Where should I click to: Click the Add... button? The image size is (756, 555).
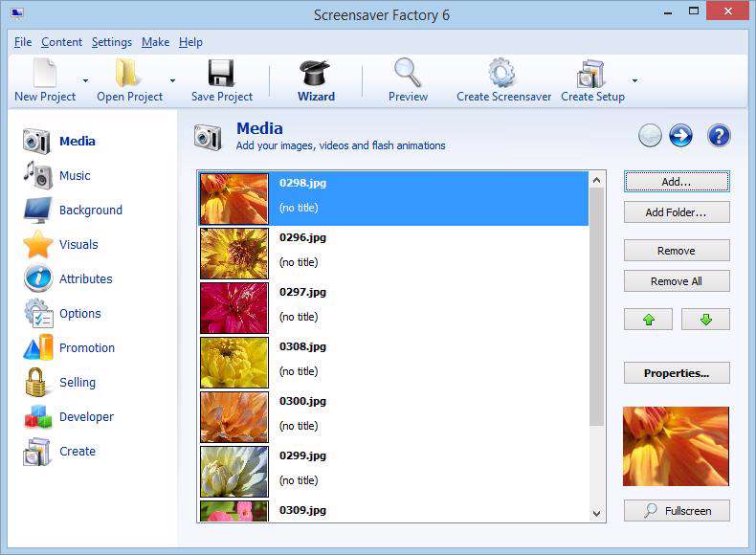tap(677, 181)
